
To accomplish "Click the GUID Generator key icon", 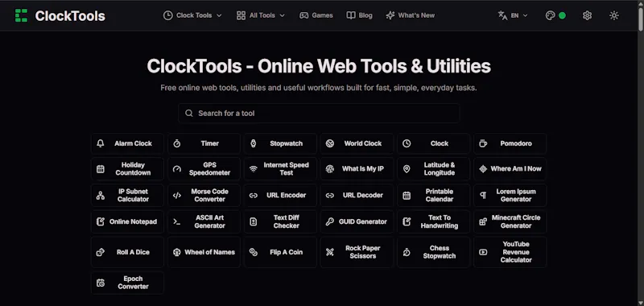I will pos(330,221).
